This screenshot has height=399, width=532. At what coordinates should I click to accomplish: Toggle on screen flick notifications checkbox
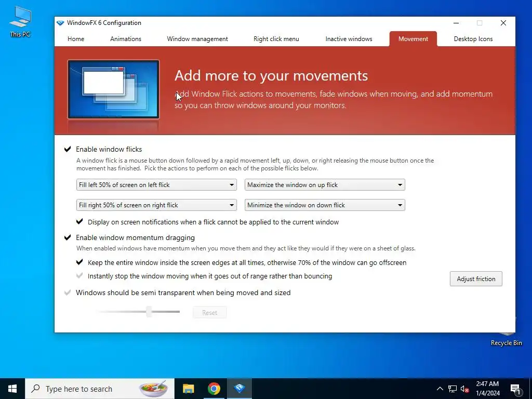click(x=79, y=221)
